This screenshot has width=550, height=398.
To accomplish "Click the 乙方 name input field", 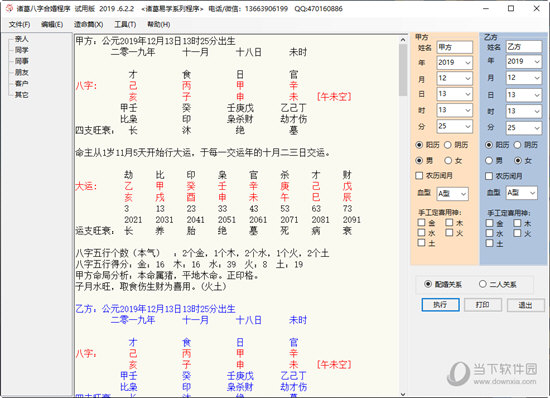I will point(524,47).
